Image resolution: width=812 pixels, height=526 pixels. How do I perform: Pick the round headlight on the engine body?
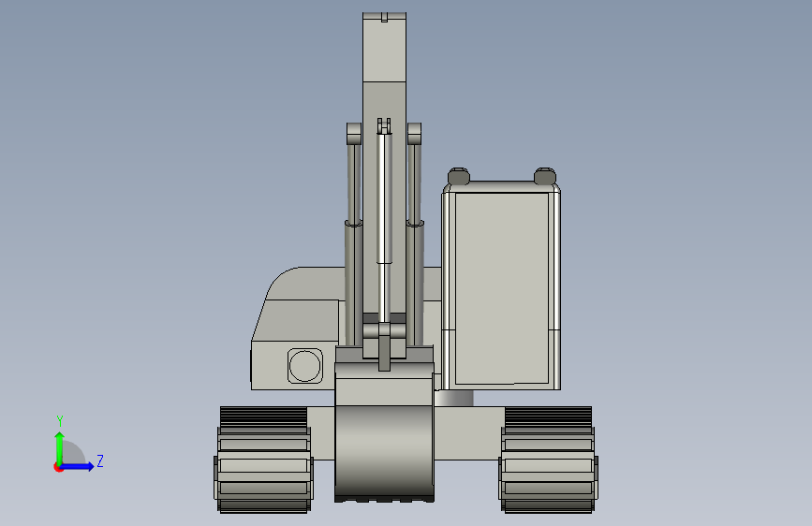(x=305, y=366)
